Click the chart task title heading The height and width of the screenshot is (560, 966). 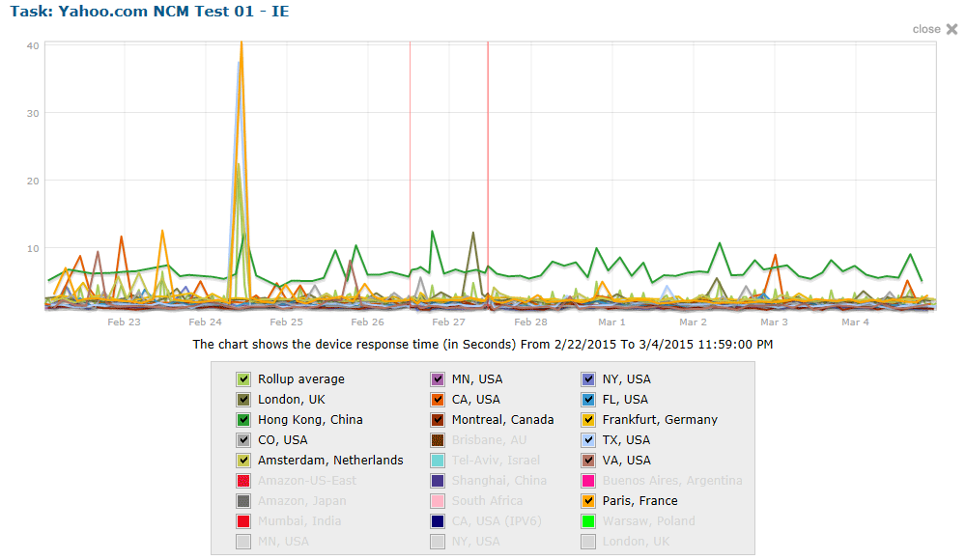[149, 11]
